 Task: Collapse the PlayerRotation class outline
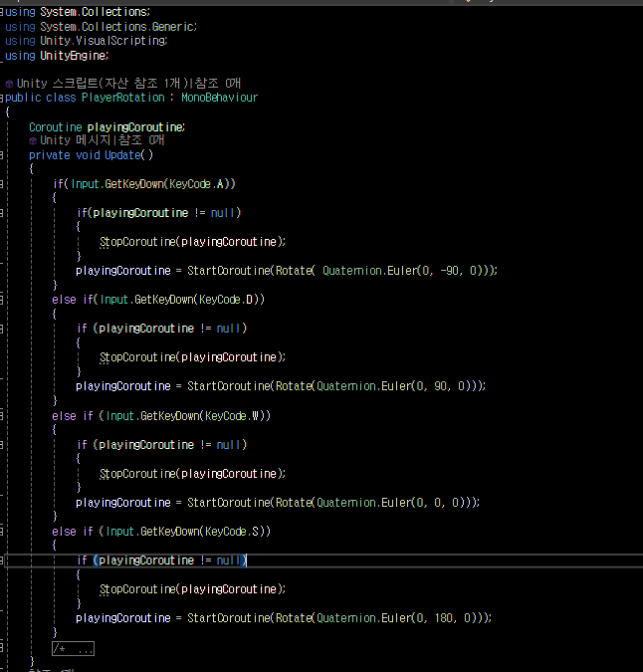[x=2, y=99]
